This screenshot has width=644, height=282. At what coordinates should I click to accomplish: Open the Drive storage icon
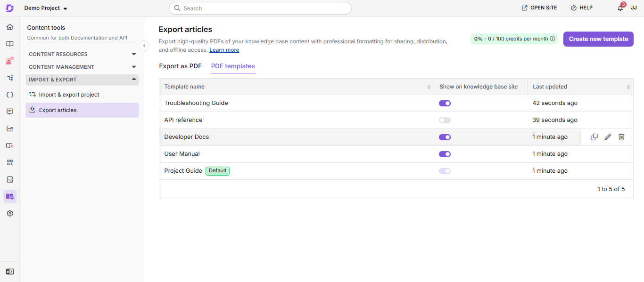click(x=10, y=179)
